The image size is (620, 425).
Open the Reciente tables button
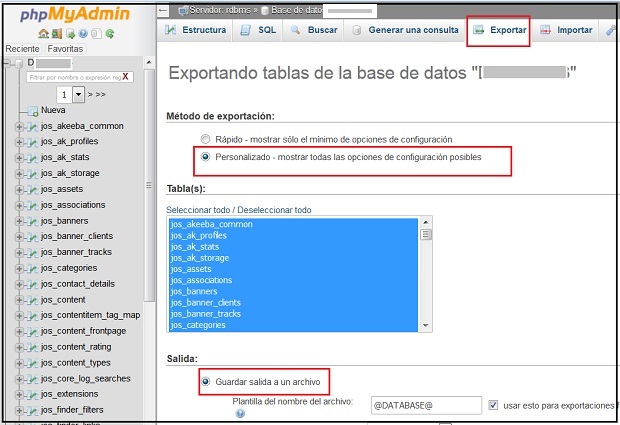(22, 49)
